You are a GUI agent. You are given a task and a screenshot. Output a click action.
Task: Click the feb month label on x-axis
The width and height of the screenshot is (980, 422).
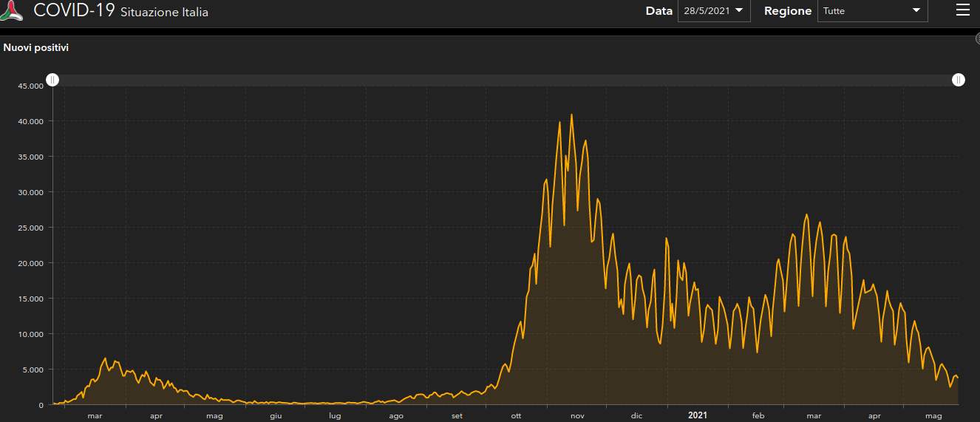[x=758, y=416]
